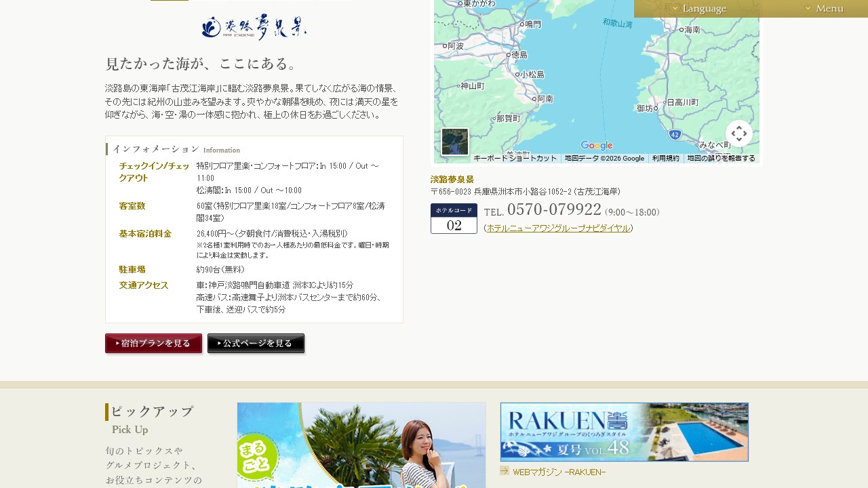Click the 淡路夢泉景 hotel name above address
868x488 pixels.
click(x=452, y=180)
